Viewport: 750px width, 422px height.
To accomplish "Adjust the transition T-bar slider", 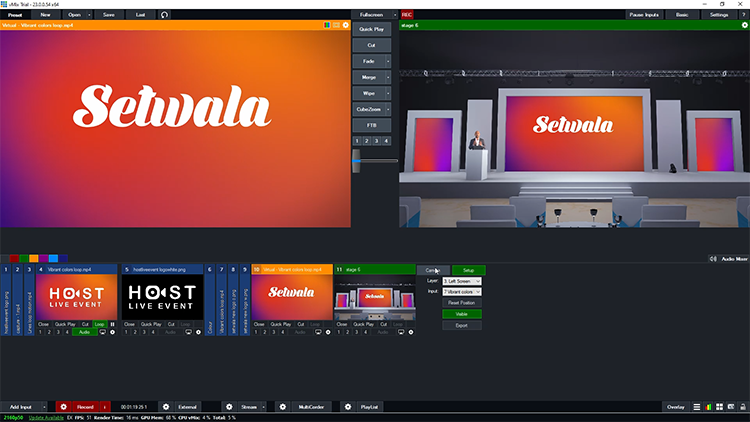I will pos(375,161).
